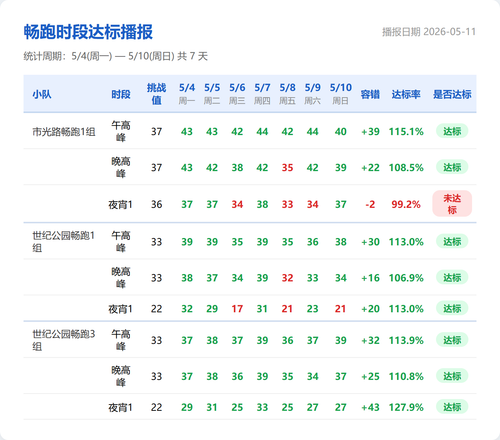The height and width of the screenshot is (440, 500).
Task: Select the 世纪公园畅跑1组 team name
Action: [64, 242]
